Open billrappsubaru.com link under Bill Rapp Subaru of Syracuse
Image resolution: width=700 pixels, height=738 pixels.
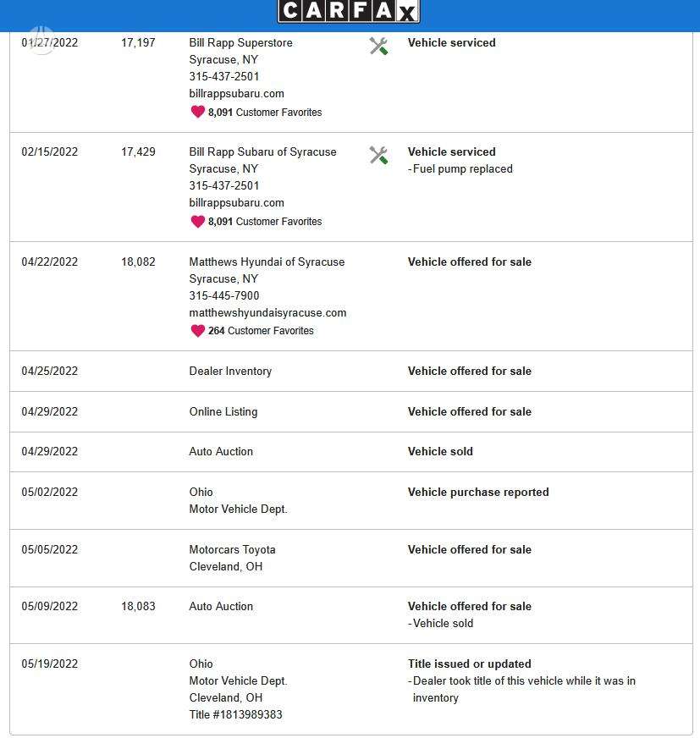pos(236,202)
